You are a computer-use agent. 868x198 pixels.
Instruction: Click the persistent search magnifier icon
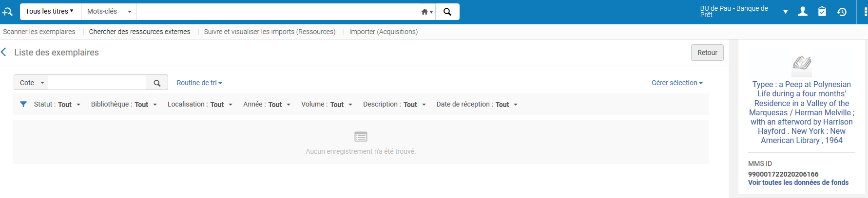447,12
